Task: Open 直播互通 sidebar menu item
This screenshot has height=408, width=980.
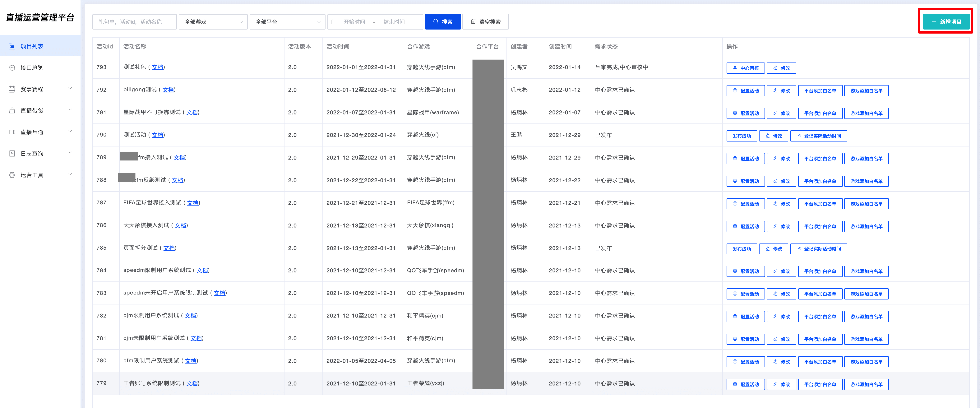Action: [x=40, y=132]
